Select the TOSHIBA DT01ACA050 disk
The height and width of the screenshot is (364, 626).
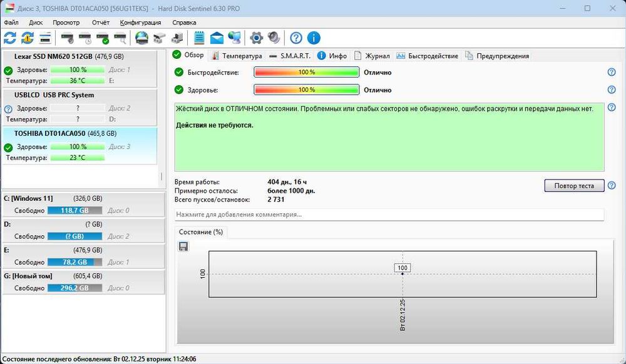pyautogui.click(x=80, y=146)
